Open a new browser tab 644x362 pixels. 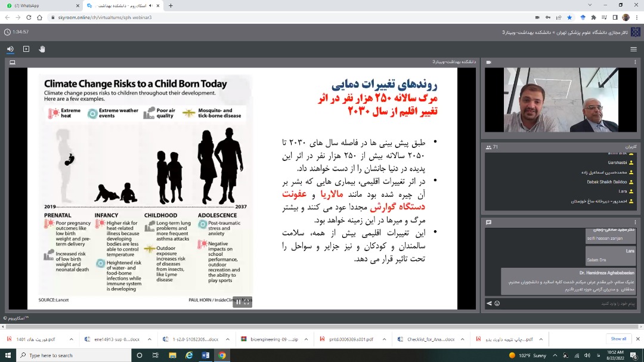pyautogui.click(x=171, y=5)
